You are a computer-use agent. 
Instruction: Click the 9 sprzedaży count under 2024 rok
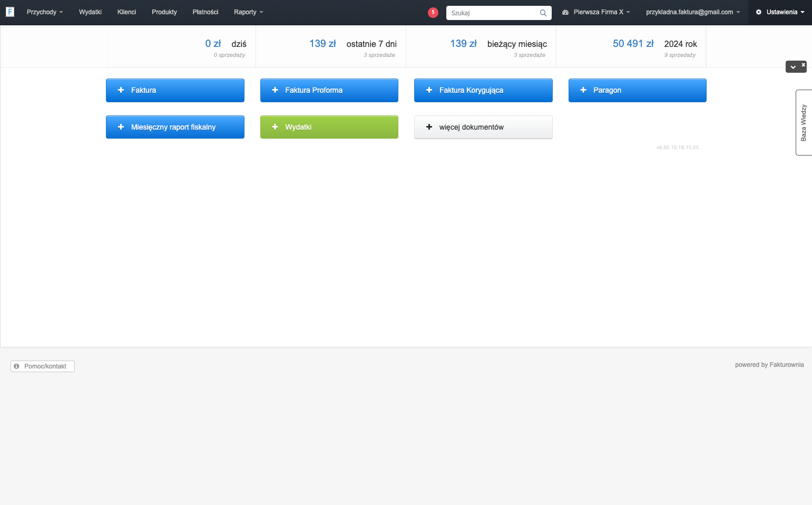point(680,55)
